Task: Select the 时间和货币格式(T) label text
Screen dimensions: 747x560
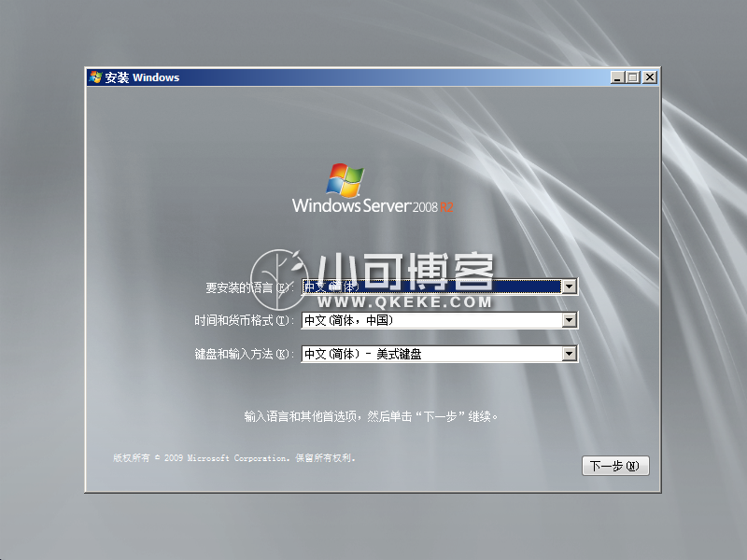Action: [x=244, y=320]
